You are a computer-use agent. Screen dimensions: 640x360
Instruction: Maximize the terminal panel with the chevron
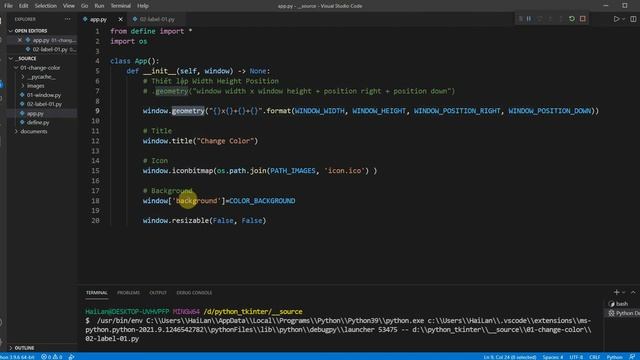click(633, 292)
